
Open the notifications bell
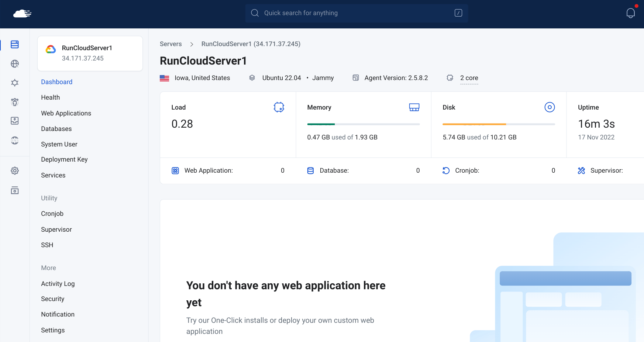631,13
